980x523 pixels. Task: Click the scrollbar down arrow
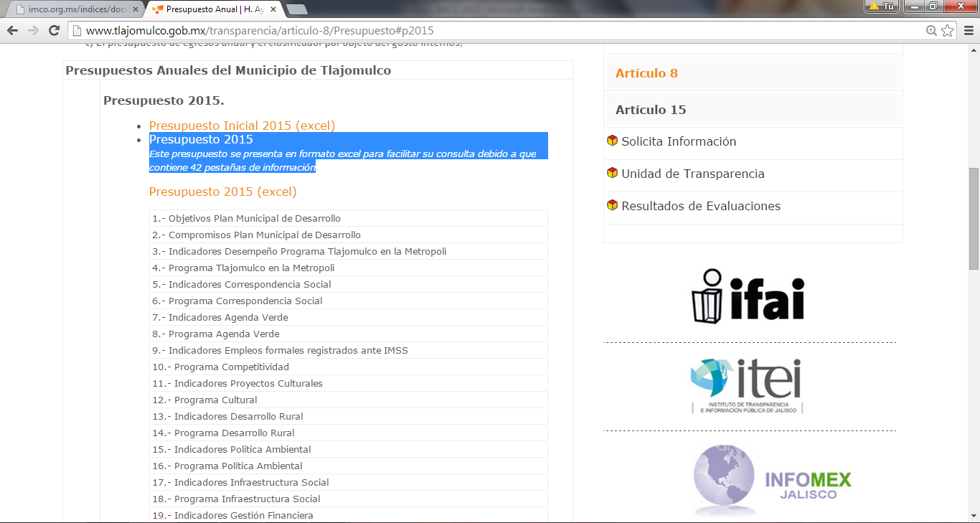coord(974,517)
